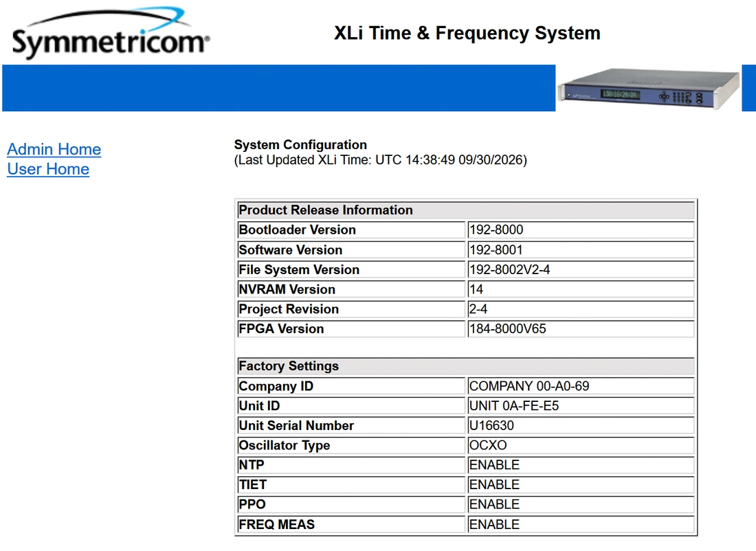Screen dimensions: 756x551
Task: Click Unit ID value UNIT 0A-FE-E5
Action: tap(514, 406)
